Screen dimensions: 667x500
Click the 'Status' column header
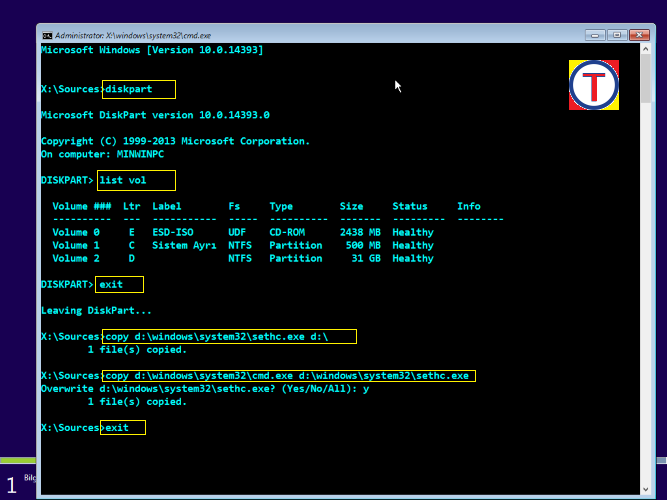coord(410,206)
